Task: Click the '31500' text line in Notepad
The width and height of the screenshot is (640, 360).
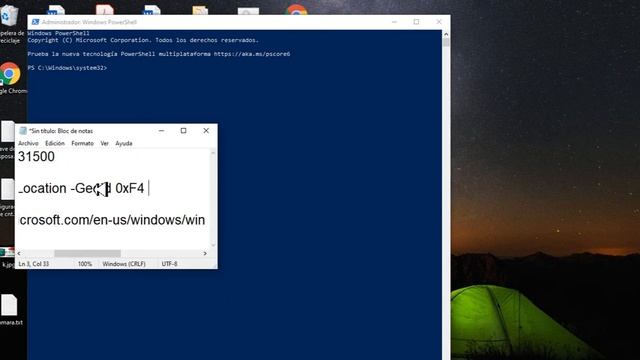Action: [x=36, y=157]
